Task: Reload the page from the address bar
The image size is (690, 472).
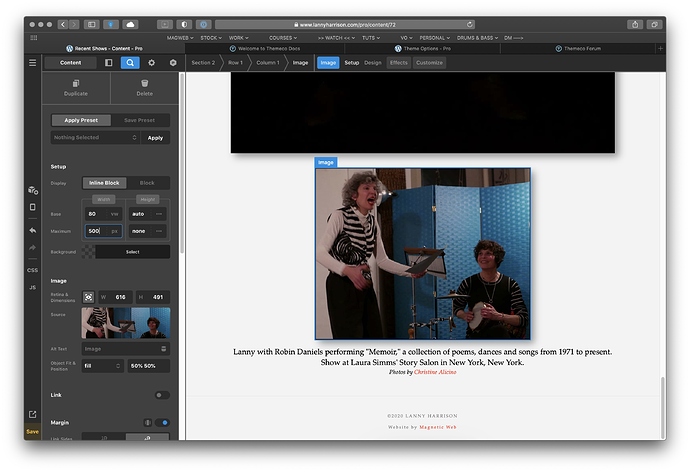Action: 470,25
